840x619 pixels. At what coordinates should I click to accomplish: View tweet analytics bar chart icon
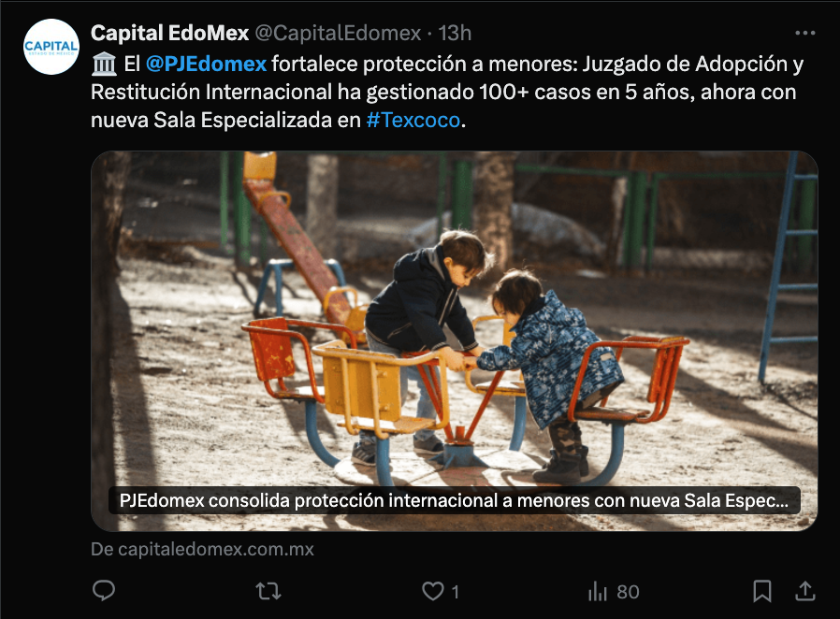pyautogui.click(x=598, y=592)
